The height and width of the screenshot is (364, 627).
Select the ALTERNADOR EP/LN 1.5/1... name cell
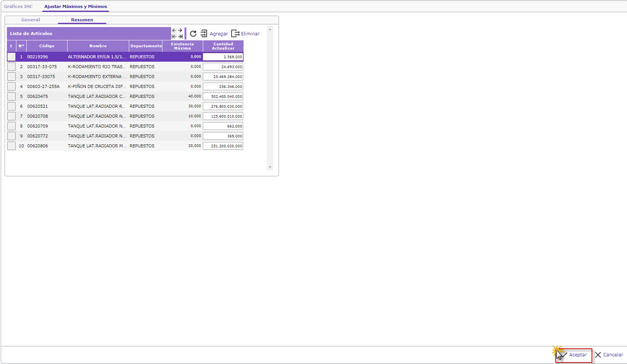pos(98,57)
